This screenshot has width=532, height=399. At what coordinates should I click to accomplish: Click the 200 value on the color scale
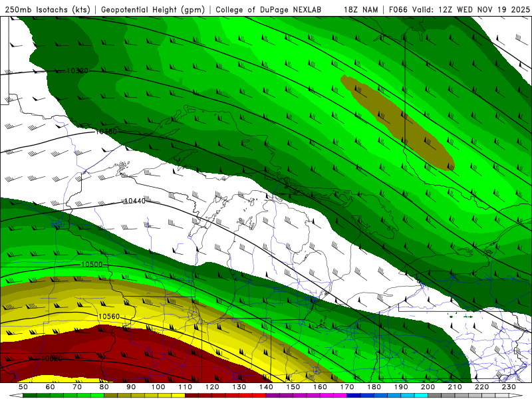[428, 387]
